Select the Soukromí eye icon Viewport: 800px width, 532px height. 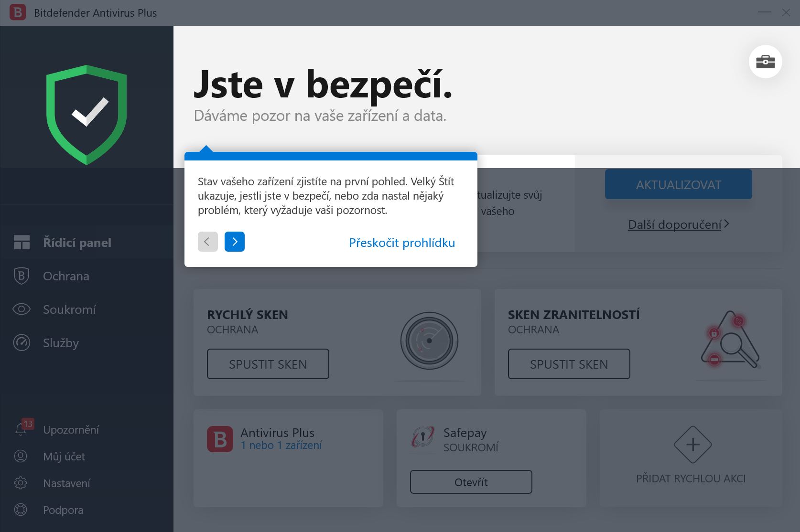point(21,309)
